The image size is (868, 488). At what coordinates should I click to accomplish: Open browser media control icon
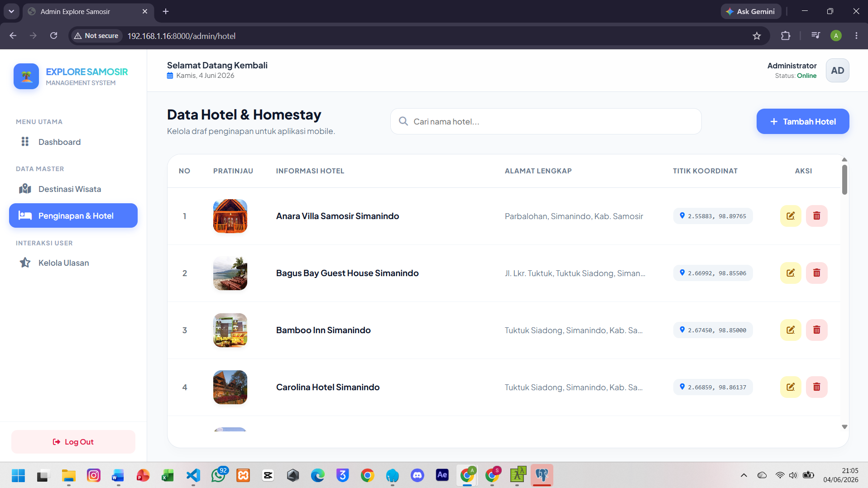click(815, 36)
